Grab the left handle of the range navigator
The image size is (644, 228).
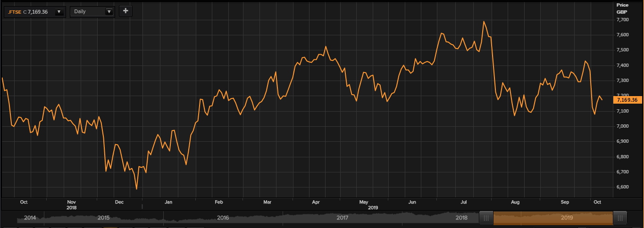pyautogui.click(x=486, y=218)
